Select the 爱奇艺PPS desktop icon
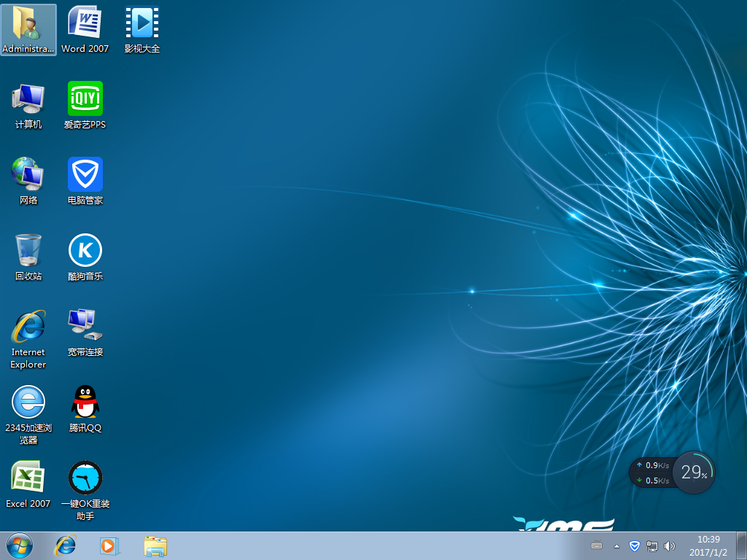This screenshot has width=747, height=560. pos(85,98)
